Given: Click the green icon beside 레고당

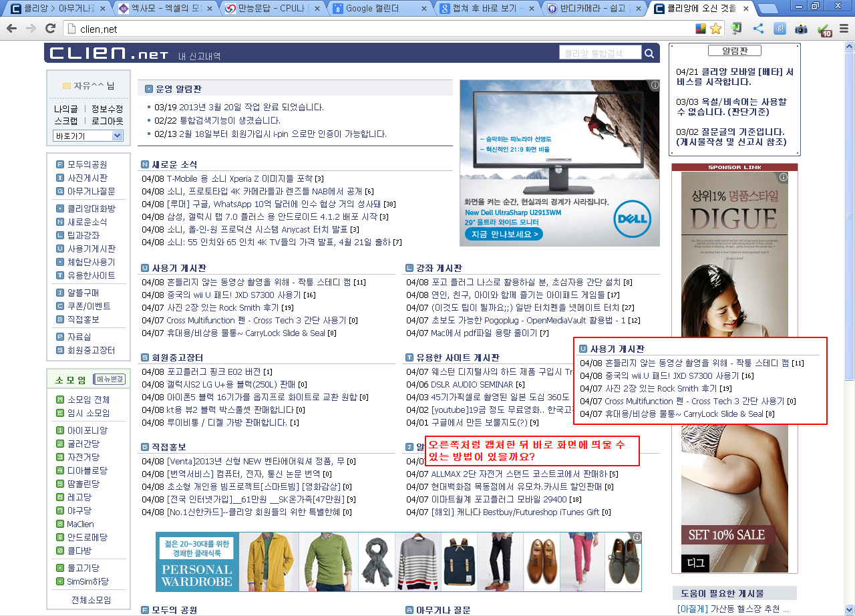Looking at the screenshot, I should (x=60, y=497).
